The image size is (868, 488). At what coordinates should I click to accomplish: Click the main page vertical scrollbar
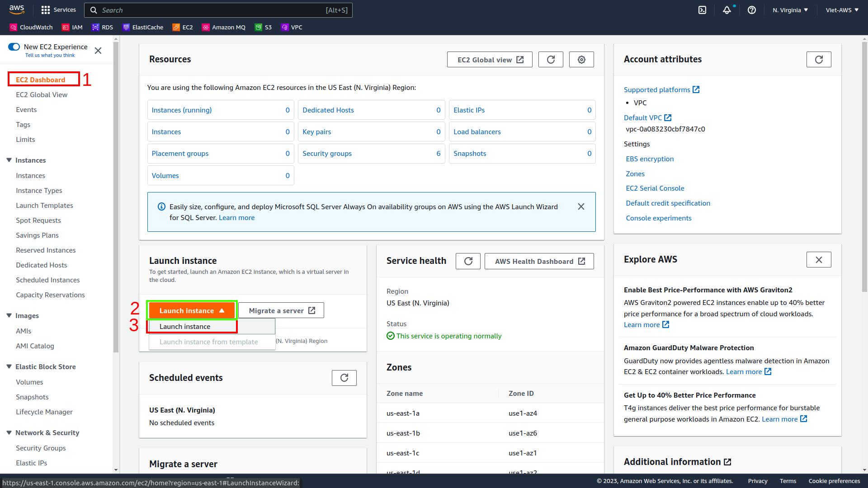click(864, 167)
